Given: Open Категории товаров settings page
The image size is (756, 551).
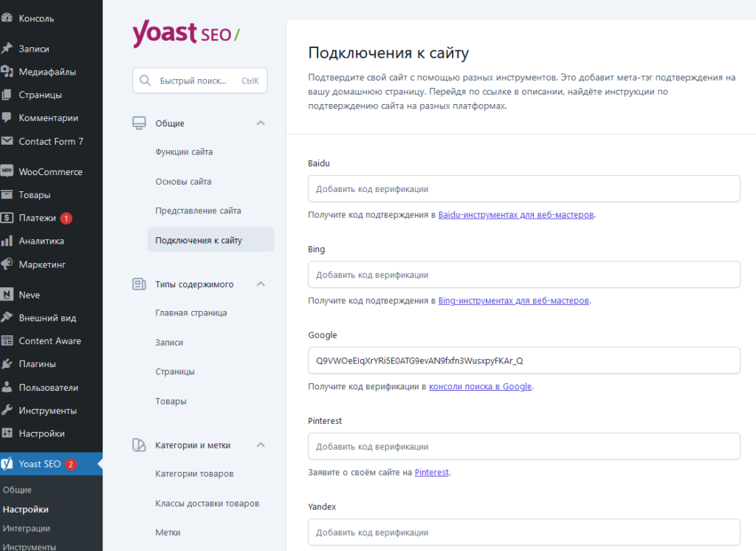Looking at the screenshot, I should [x=194, y=473].
